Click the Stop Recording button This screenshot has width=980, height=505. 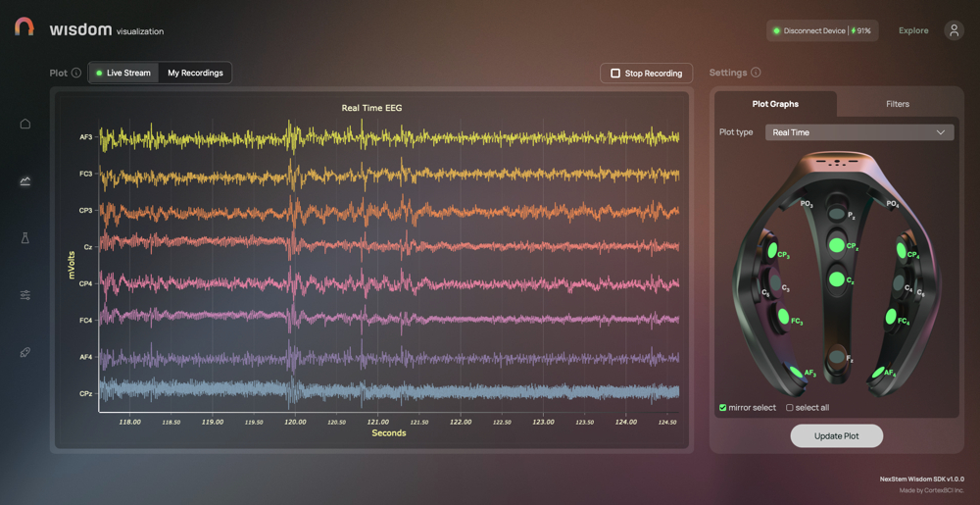coord(646,74)
